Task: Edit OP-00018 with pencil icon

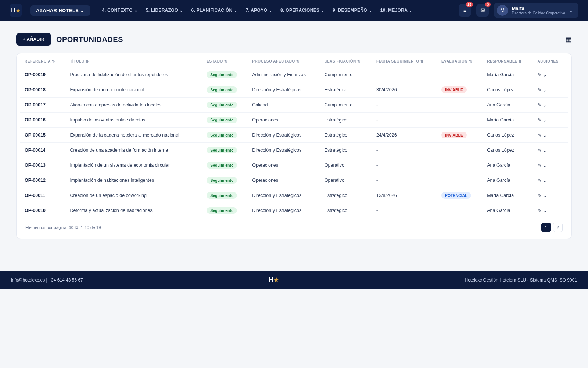Action: (x=539, y=90)
